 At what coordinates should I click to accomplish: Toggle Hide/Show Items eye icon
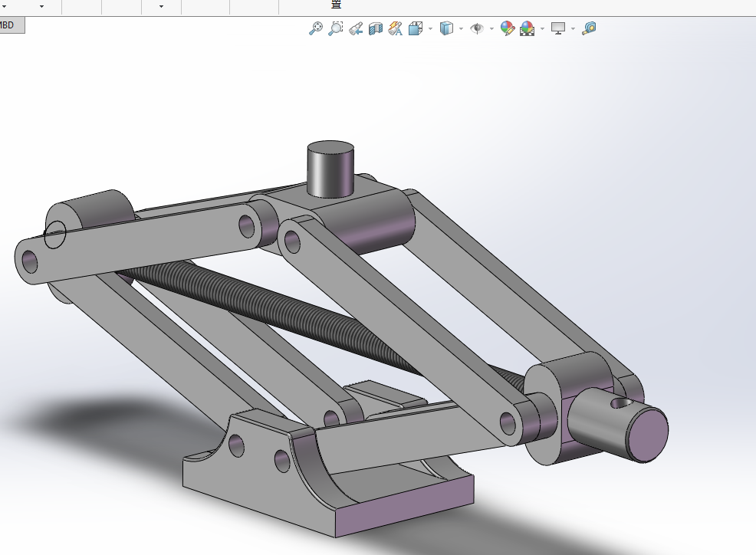[x=477, y=29]
